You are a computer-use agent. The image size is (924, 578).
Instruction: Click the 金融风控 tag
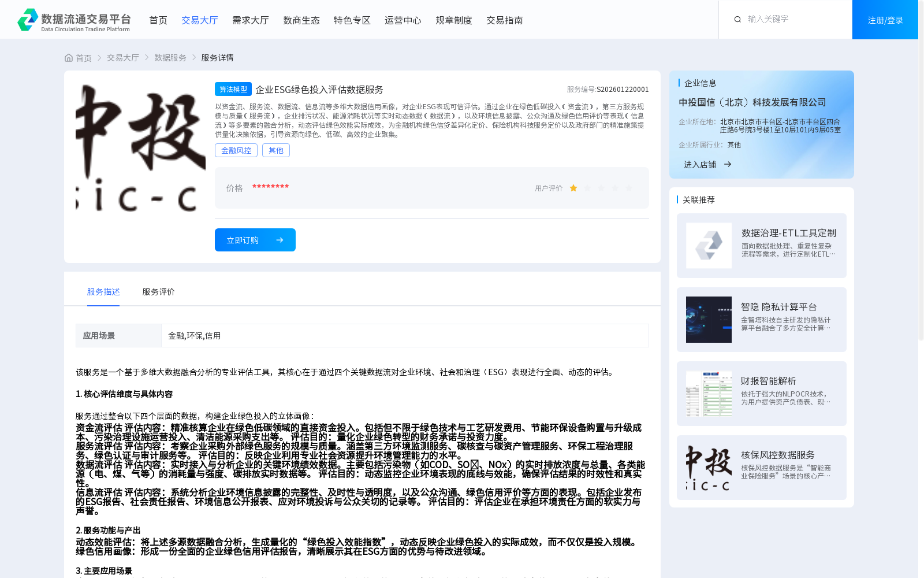[236, 150]
